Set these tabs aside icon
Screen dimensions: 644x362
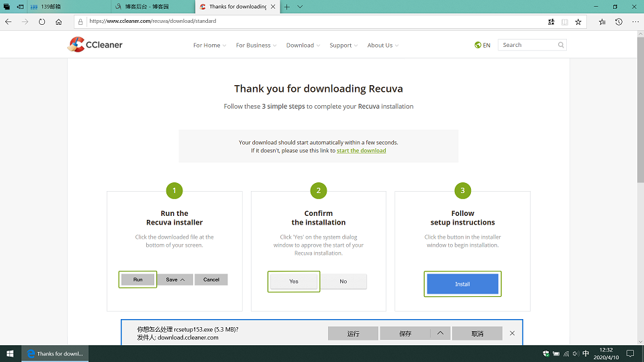tap(19, 7)
